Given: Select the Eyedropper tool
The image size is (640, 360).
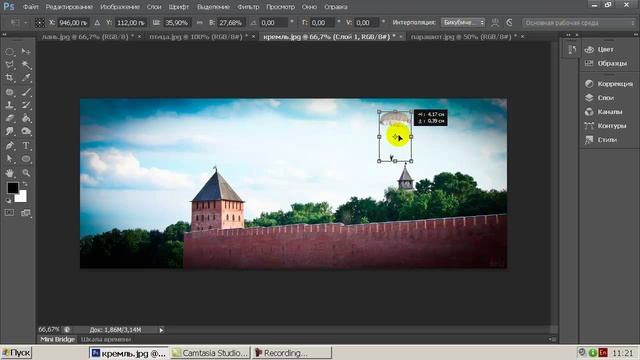Looking at the screenshot, I should click(x=26, y=78).
